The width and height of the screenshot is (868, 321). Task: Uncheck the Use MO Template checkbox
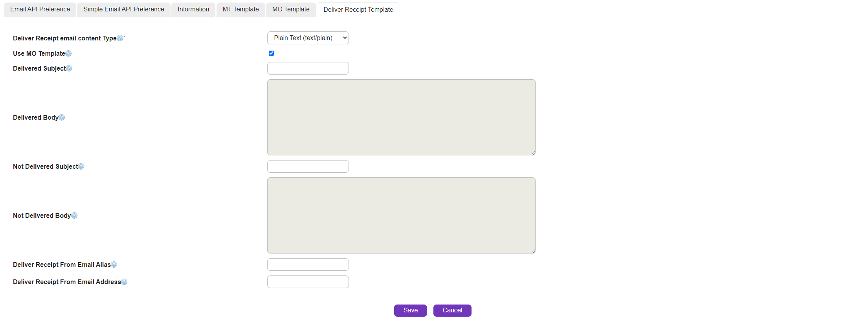[271, 53]
